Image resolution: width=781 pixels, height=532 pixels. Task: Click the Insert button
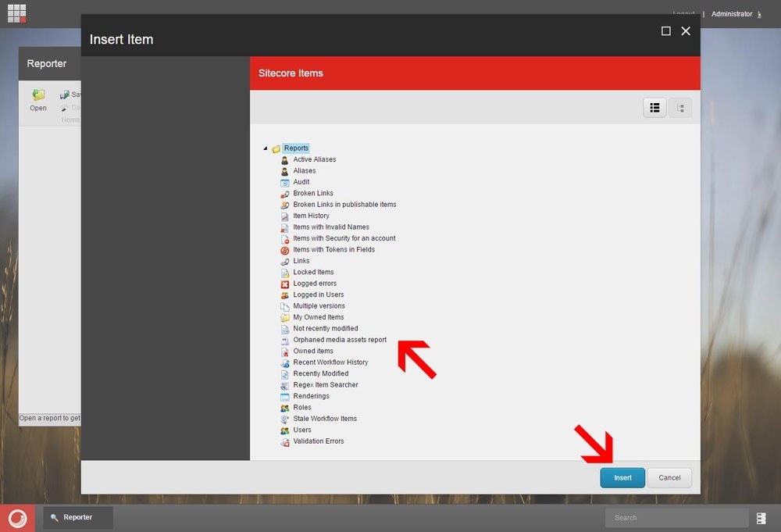622,477
